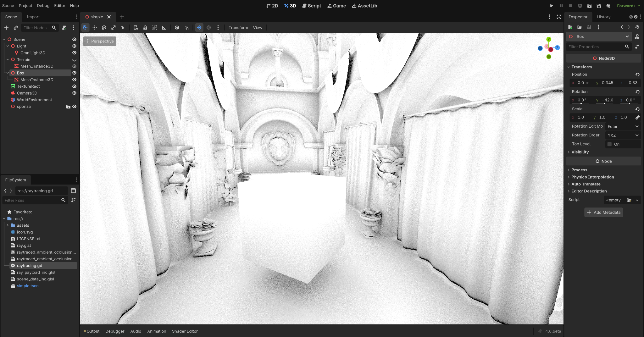Hide the Camera3D node
644x337 pixels.
point(74,93)
